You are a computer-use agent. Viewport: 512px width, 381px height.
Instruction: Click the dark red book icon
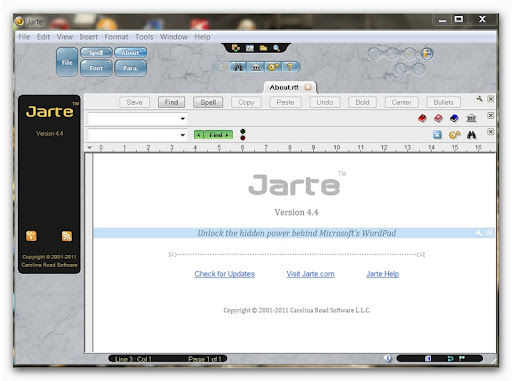point(422,118)
